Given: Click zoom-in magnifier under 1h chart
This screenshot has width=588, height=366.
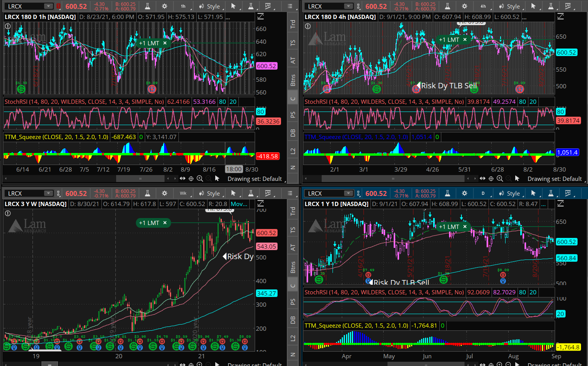Looking at the screenshot, I should (200, 179).
